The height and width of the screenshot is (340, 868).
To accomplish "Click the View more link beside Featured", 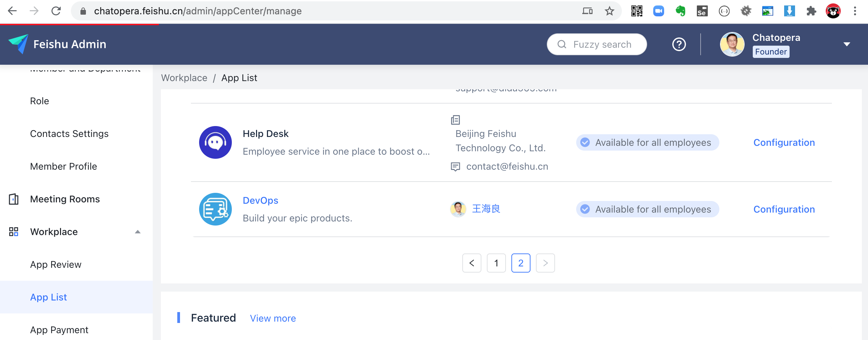I will pos(273,318).
